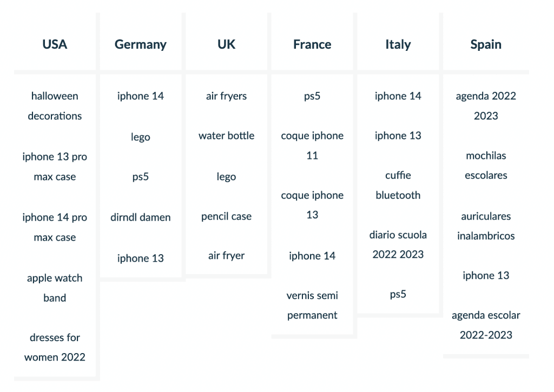Select the water bottle entry
The height and width of the screenshot is (392, 554).
(x=226, y=136)
